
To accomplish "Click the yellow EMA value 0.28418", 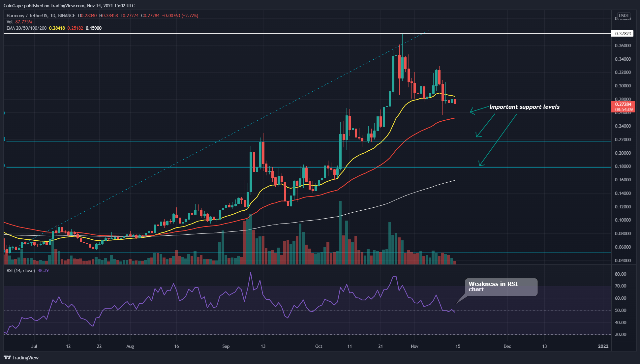I will click(57, 28).
